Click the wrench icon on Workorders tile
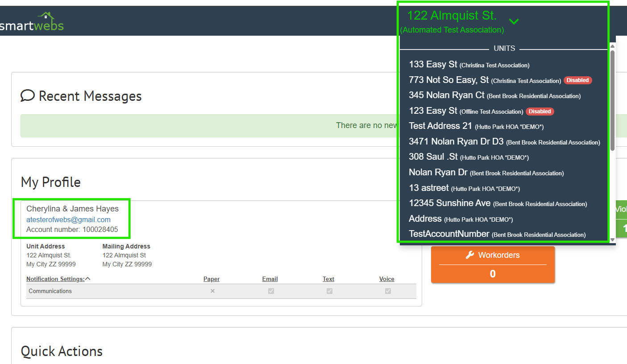The image size is (627, 364). (469, 255)
